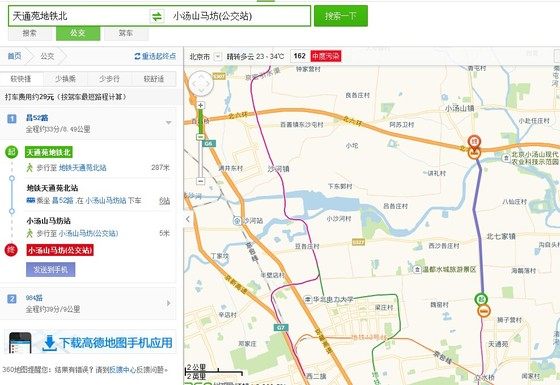
Task: Select the 少换乘 route preference
Action: click(65, 79)
